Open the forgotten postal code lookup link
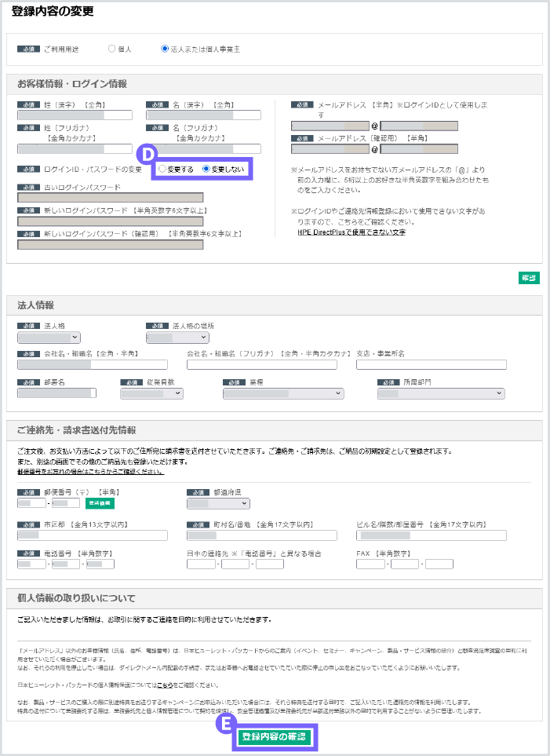This screenshot has width=550, height=756. (x=91, y=472)
